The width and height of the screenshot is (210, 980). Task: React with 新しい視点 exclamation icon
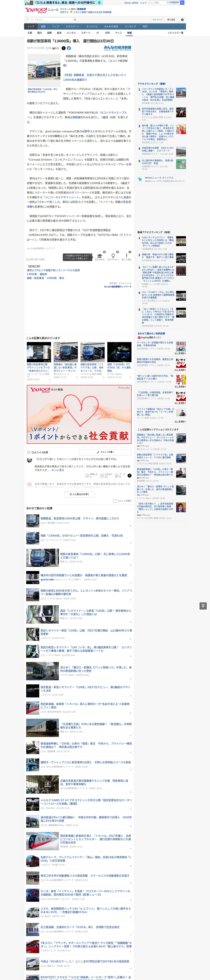127,256
